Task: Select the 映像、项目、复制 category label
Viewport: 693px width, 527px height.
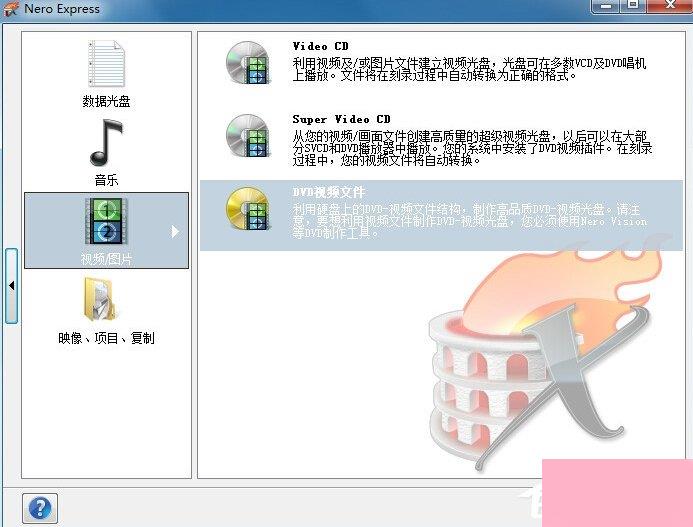Action: (106, 338)
